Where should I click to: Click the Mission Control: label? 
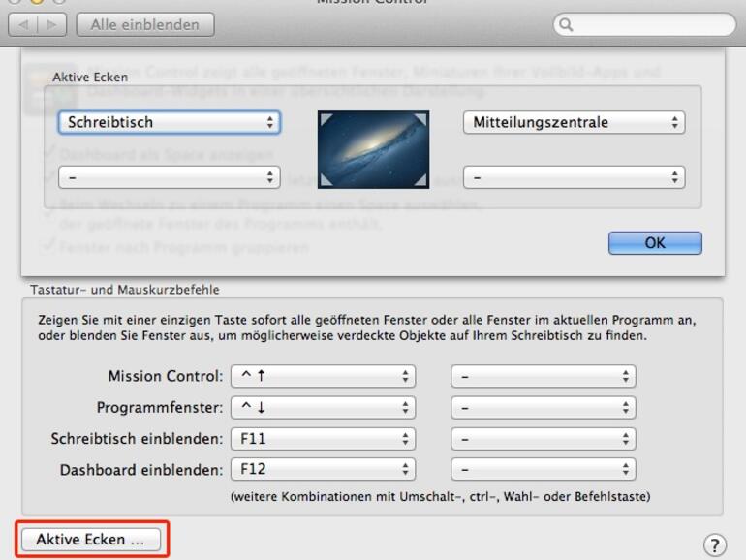[x=166, y=376]
